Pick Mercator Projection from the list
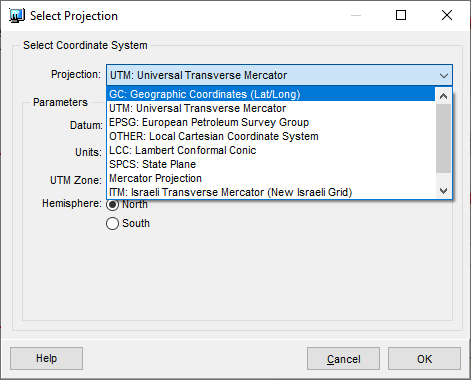Screen dimensions: 471x380 point(271,178)
